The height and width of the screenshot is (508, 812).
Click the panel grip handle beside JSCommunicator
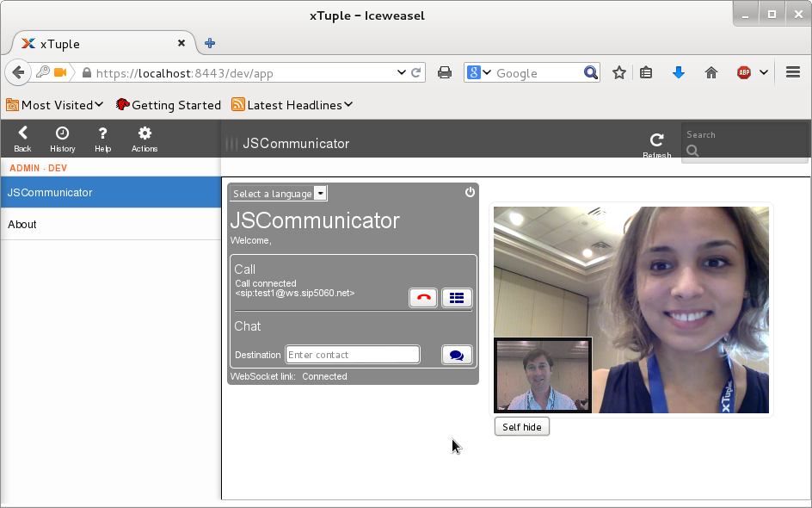(231, 144)
